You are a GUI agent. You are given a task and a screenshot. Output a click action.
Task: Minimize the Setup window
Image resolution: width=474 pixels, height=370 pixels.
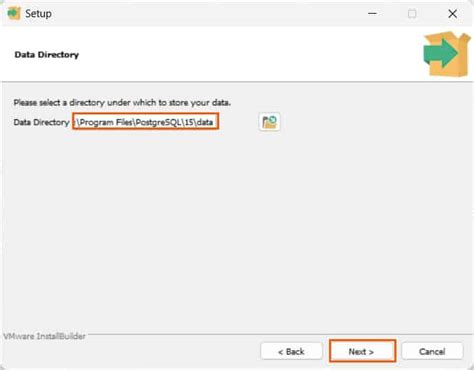(x=372, y=14)
